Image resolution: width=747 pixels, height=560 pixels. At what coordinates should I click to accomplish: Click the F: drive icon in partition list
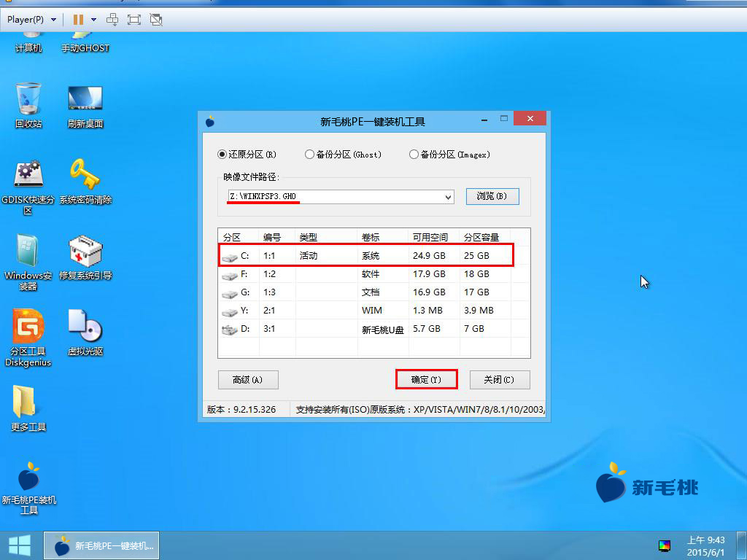click(230, 275)
